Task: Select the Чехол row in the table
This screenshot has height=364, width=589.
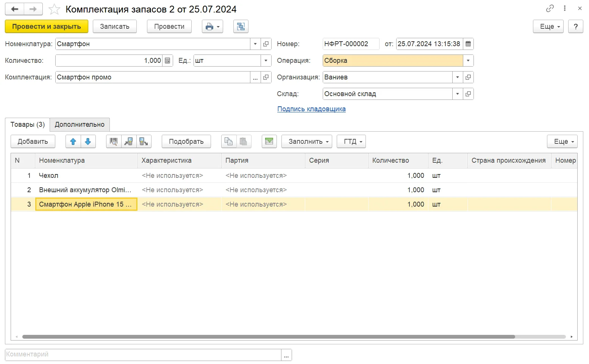Action: pyautogui.click(x=294, y=176)
